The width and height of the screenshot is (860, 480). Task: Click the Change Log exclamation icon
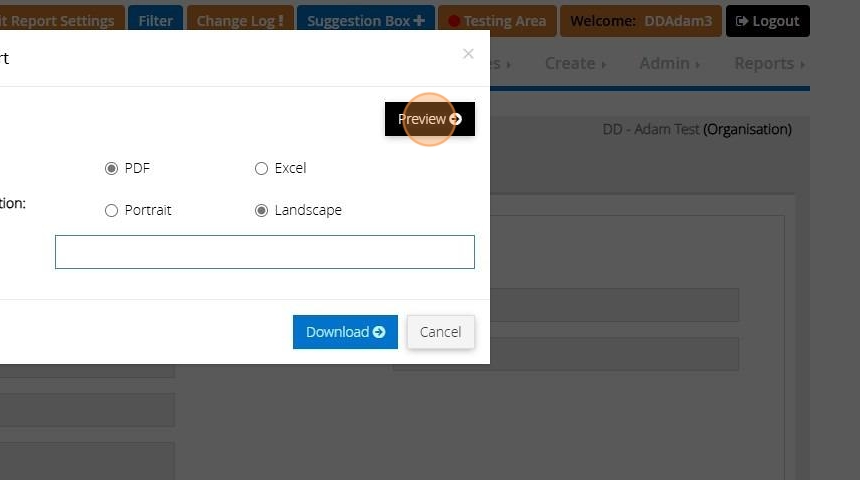(x=281, y=21)
